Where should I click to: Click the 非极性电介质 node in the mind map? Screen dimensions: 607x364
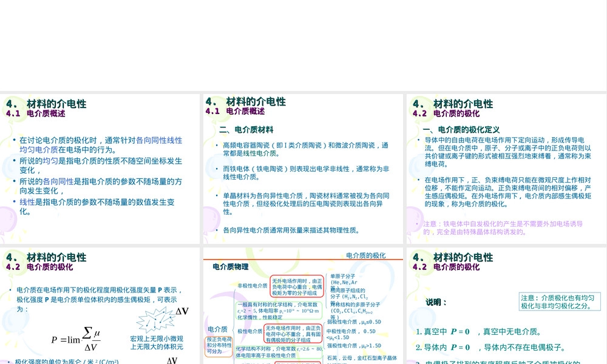point(253,286)
